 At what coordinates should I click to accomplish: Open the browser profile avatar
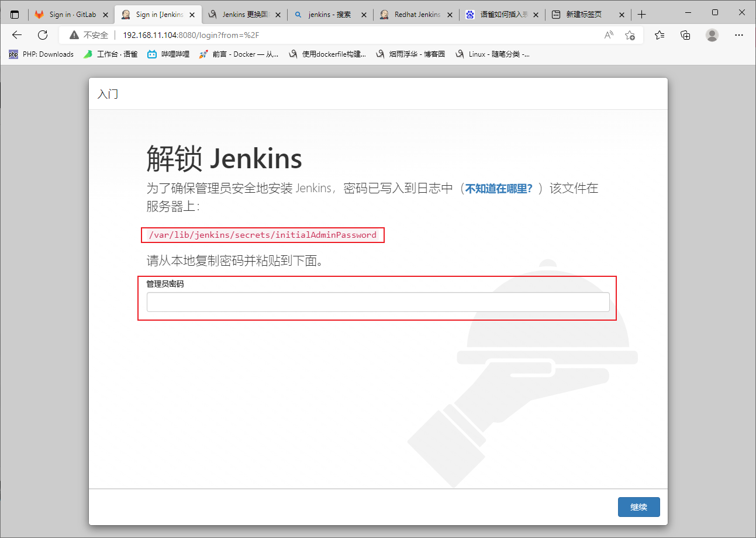[712, 35]
